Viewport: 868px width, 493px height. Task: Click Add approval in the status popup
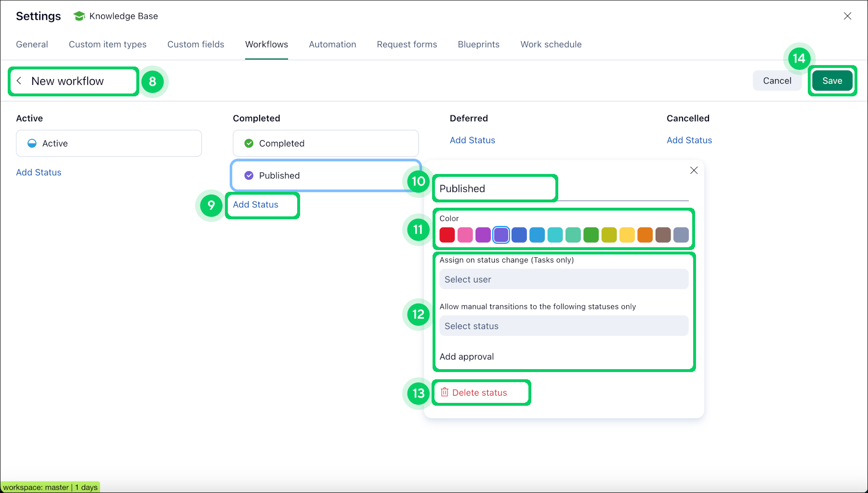466,357
